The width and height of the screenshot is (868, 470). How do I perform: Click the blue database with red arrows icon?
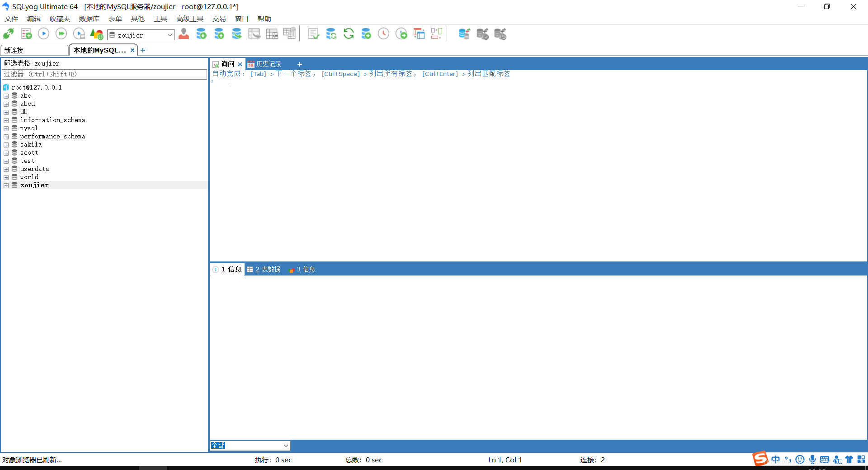coord(465,34)
